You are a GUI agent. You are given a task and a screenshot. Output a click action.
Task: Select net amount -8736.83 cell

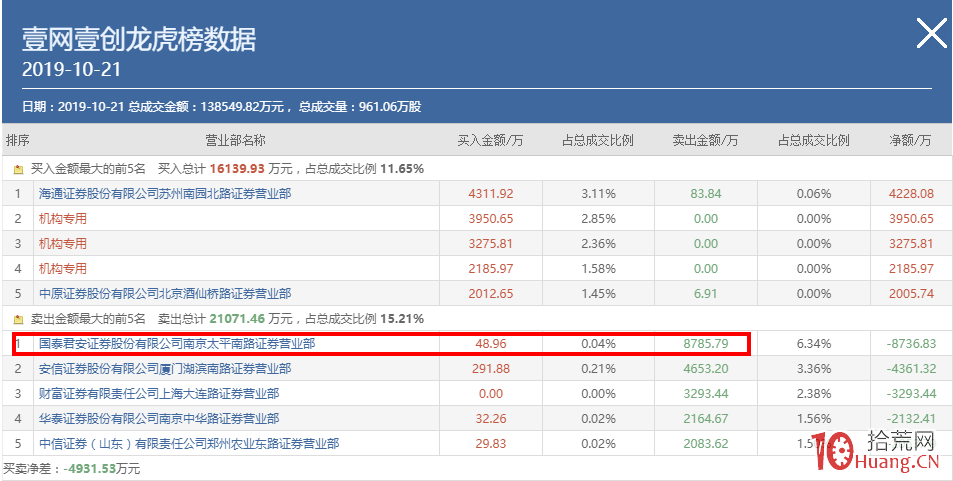(x=910, y=344)
